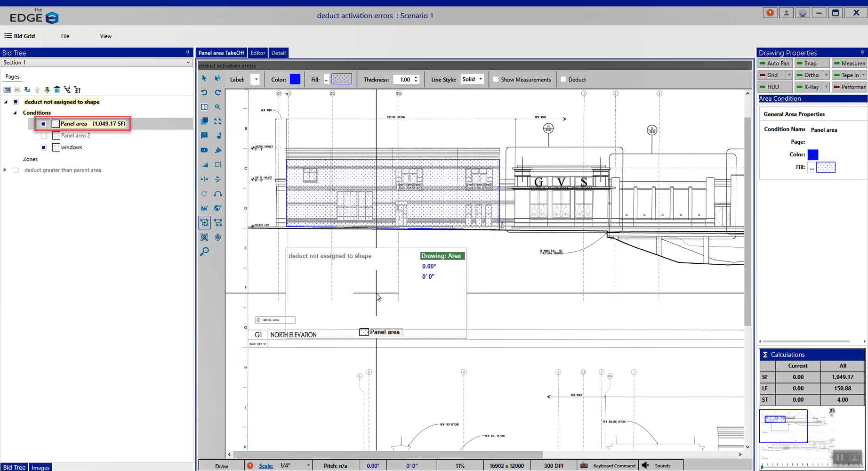Select the zoom-in magnifier with plus sign
This screenshot has height=471, width=868.
[218, 107]
